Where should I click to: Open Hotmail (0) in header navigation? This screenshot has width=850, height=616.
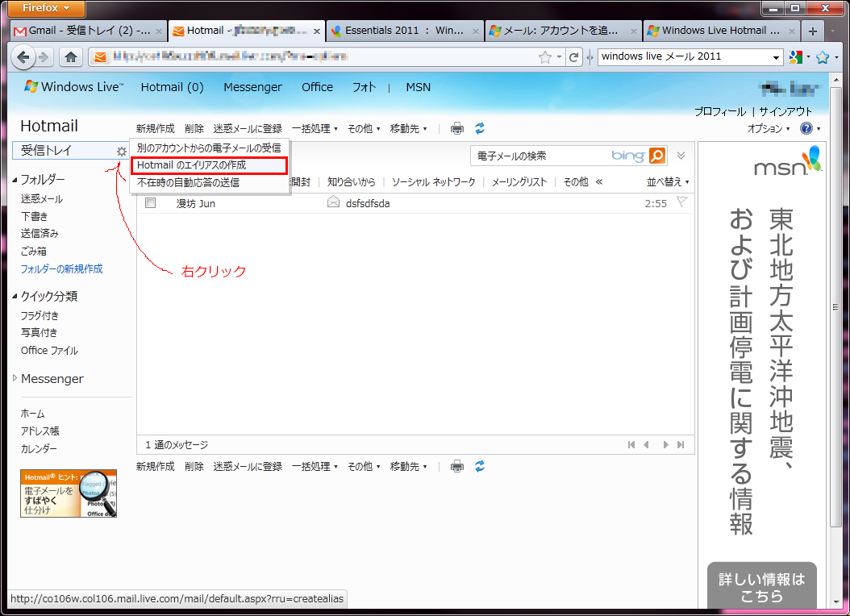coord(172,87)
